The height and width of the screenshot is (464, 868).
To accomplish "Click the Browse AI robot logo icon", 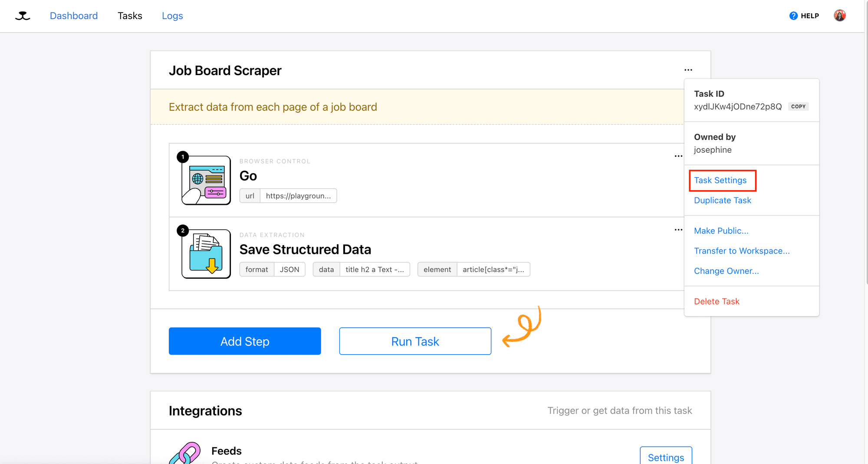I will (23, 16).
